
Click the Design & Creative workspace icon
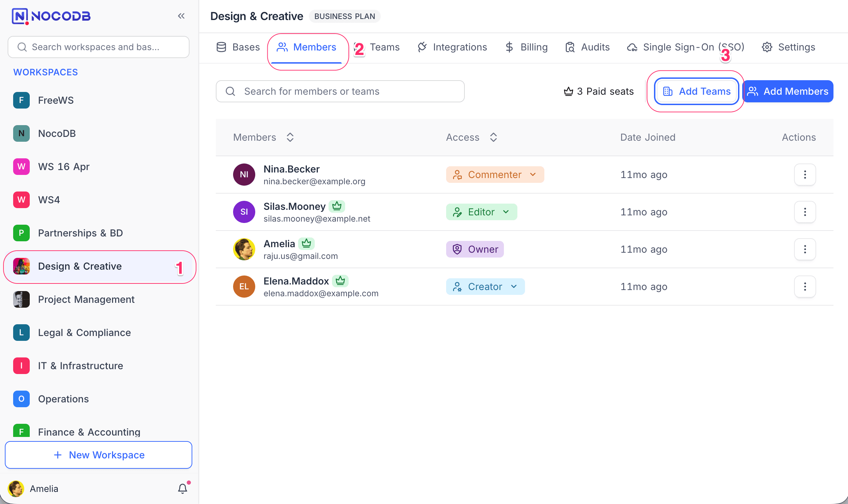pyautogui.click(x=21, y=266)
